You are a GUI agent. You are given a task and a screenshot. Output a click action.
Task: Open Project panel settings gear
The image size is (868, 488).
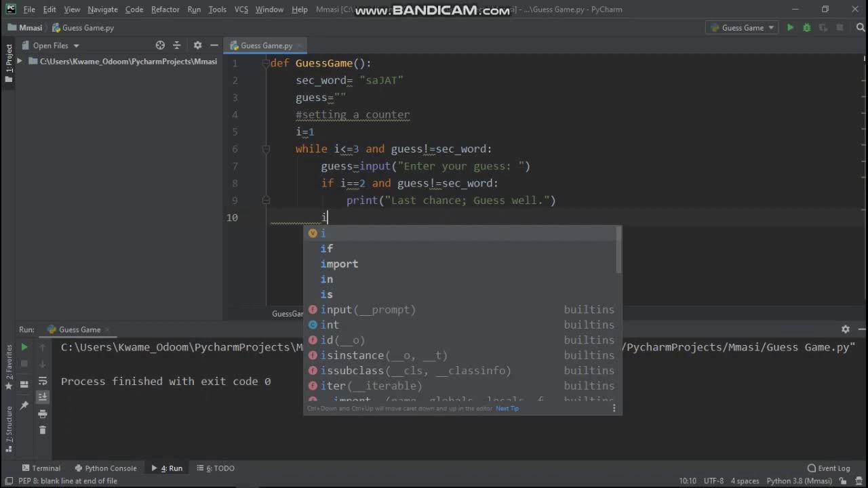197,45
